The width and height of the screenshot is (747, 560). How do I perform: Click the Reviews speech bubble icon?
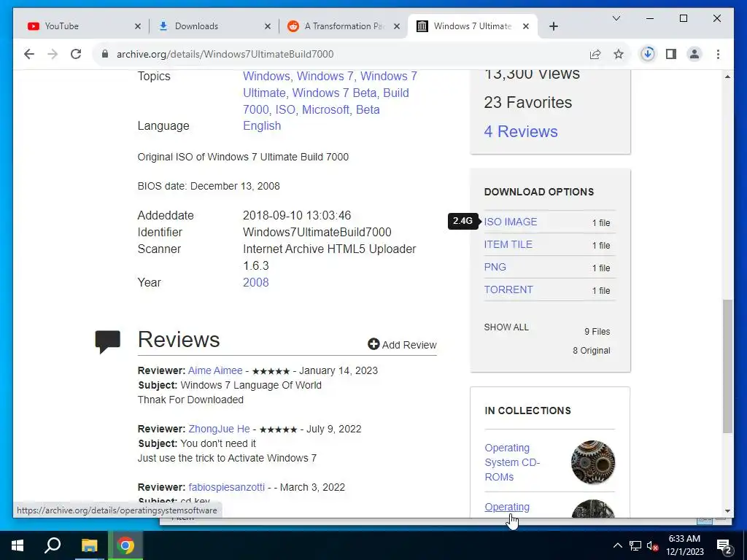[108, 341]
